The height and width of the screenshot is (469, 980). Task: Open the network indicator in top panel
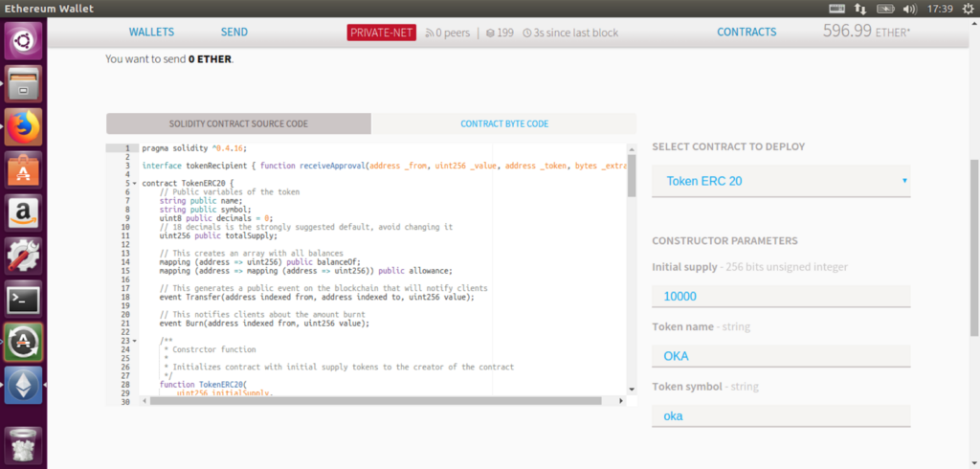click(860, 8)
